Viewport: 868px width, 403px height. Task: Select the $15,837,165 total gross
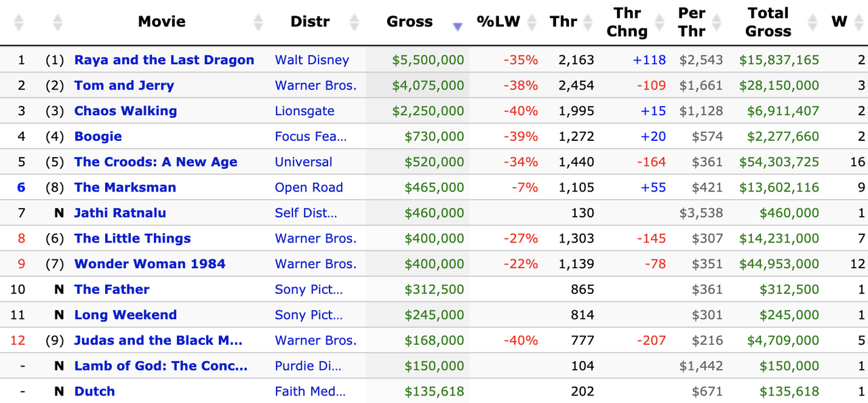point(779,60)
